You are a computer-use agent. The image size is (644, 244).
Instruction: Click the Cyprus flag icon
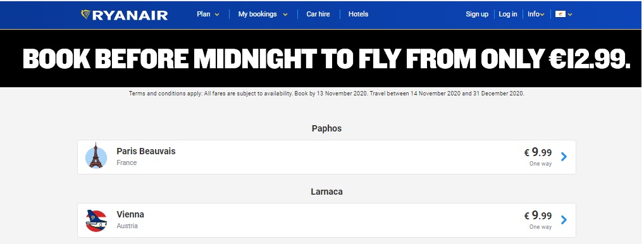pos(560,15)
